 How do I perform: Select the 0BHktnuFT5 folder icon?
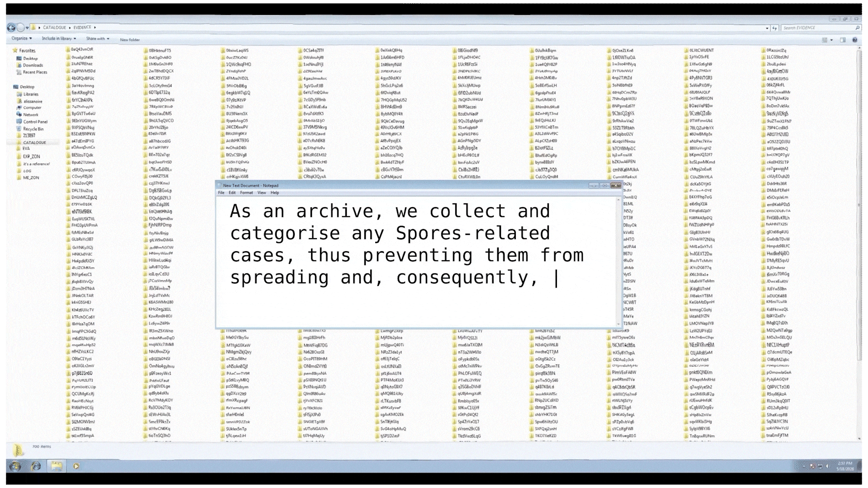[146, 51]
